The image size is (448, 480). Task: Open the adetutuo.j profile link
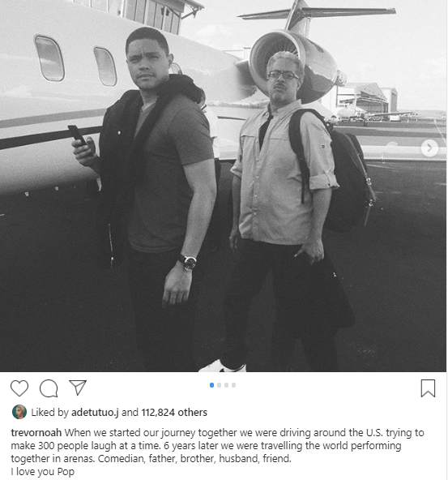pyautogui.click(x=95, y=413)
